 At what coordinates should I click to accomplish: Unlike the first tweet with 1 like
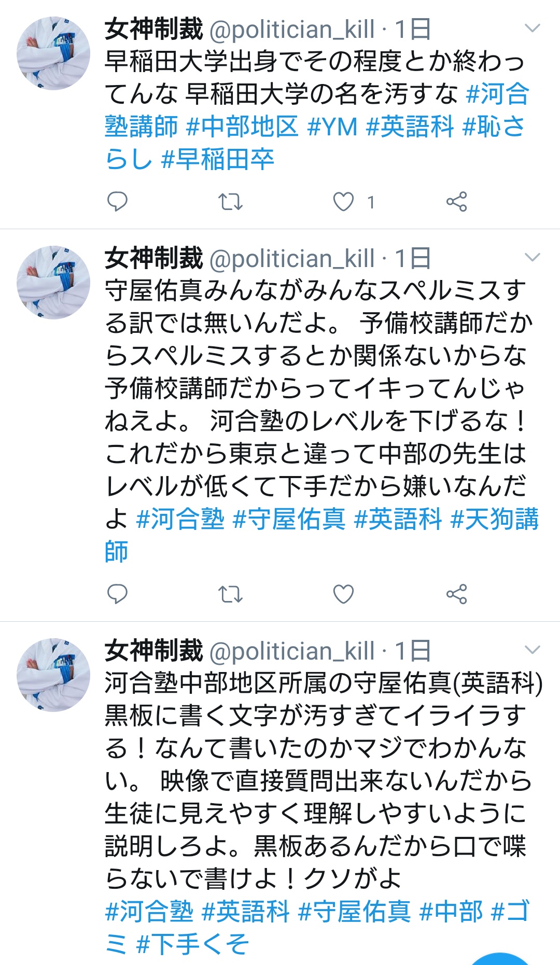pyautogui.click(x=343, y=202)
